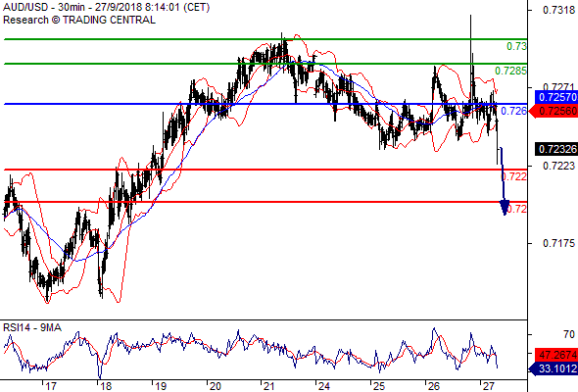Screen dimensions: 578x392
Task: Click the RSI14 - 9MA indicator title
Action: (x=32, y=327)
